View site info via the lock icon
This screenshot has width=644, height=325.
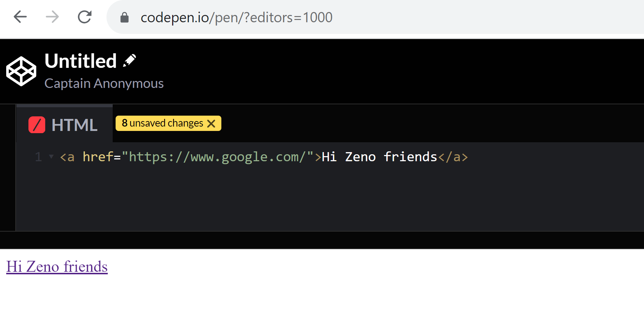[124, 18]
